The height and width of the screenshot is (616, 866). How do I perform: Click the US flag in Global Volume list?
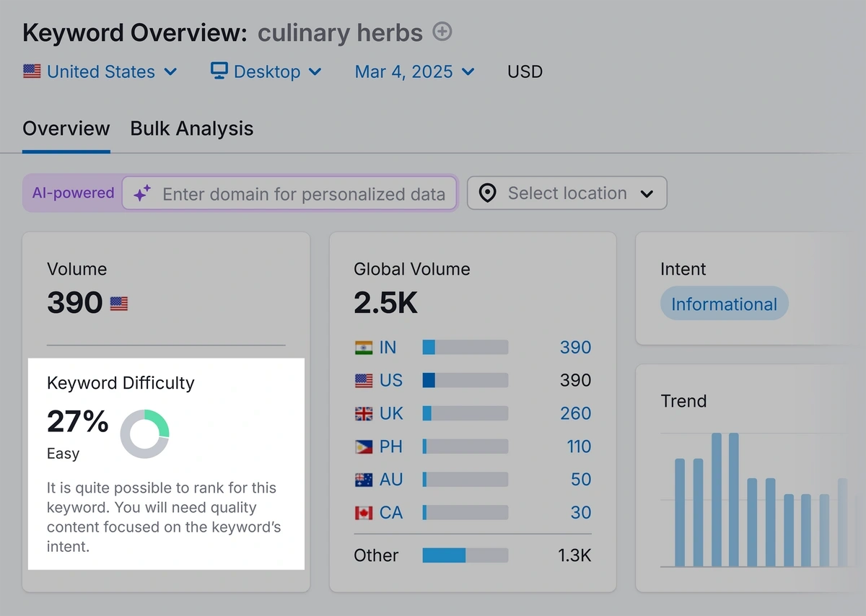pyautogui.click(x=364, y=381)
